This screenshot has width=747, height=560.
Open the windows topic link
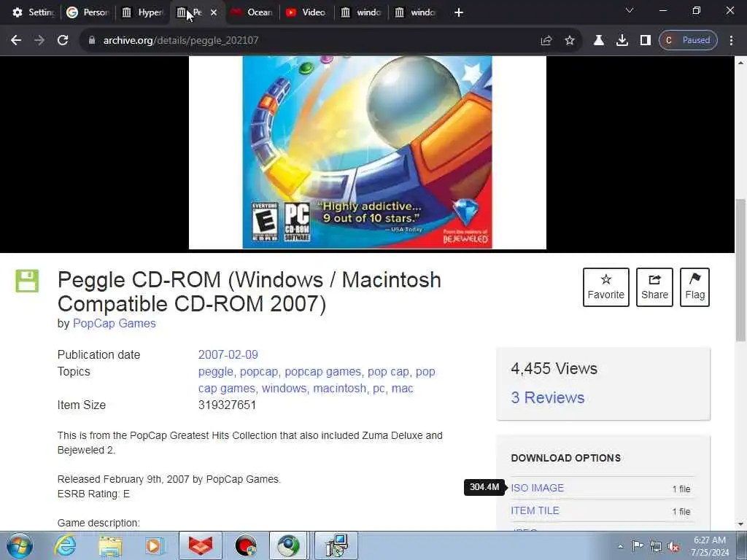[284, 388]
